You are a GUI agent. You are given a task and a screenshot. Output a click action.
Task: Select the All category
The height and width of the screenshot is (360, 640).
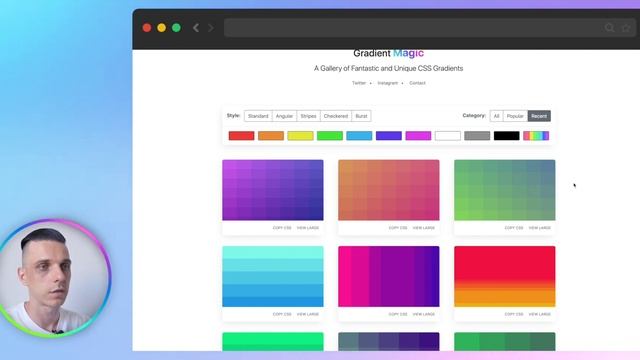[496, 116]
